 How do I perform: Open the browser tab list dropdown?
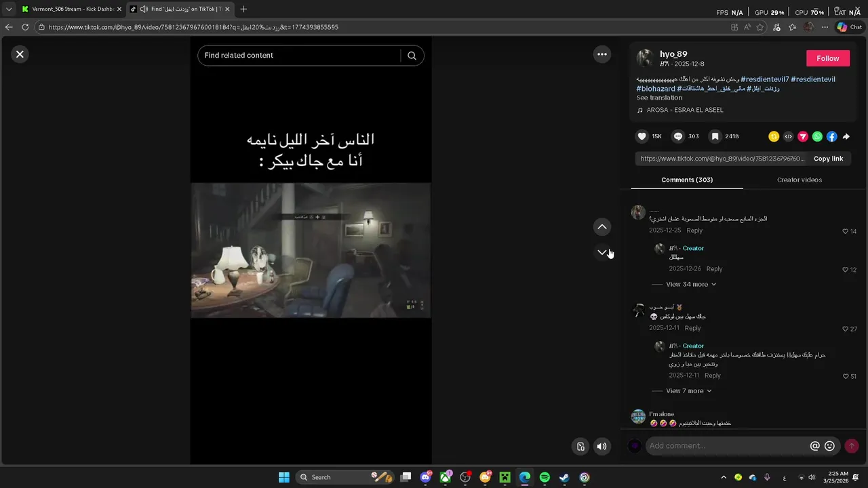point(9,9)
